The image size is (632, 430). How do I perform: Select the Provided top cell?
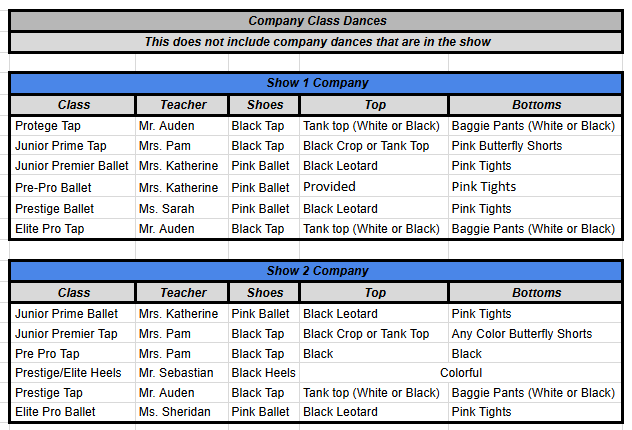coord(373,187)
